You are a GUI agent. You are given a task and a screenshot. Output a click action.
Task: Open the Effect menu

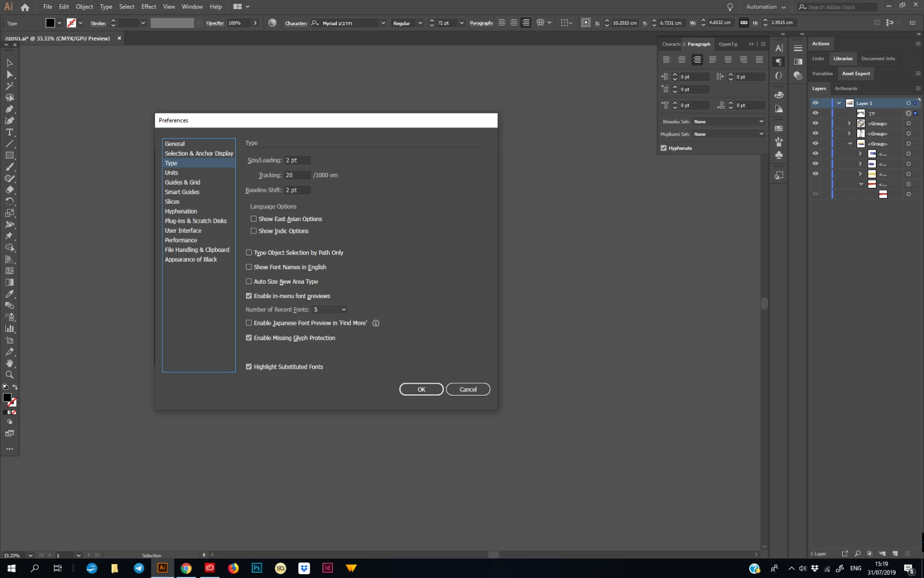point(149,6)
